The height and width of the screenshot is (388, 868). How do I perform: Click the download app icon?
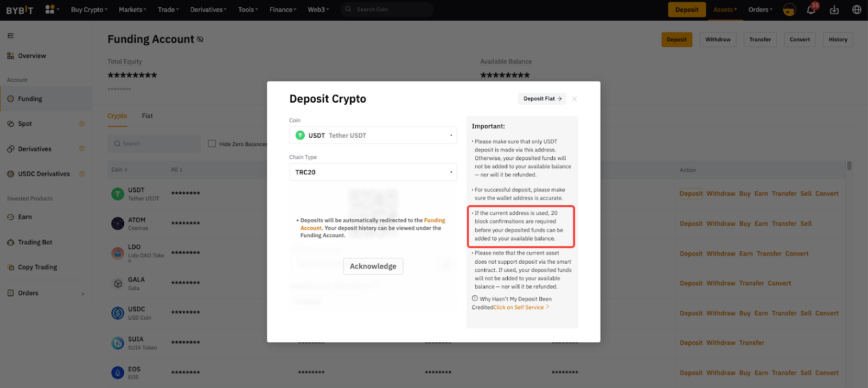click(834, 10)
